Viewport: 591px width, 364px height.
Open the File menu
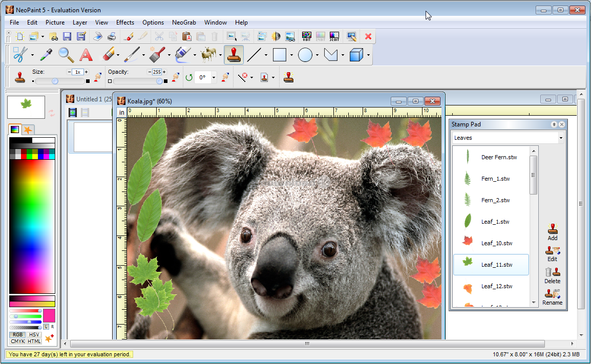14,23
